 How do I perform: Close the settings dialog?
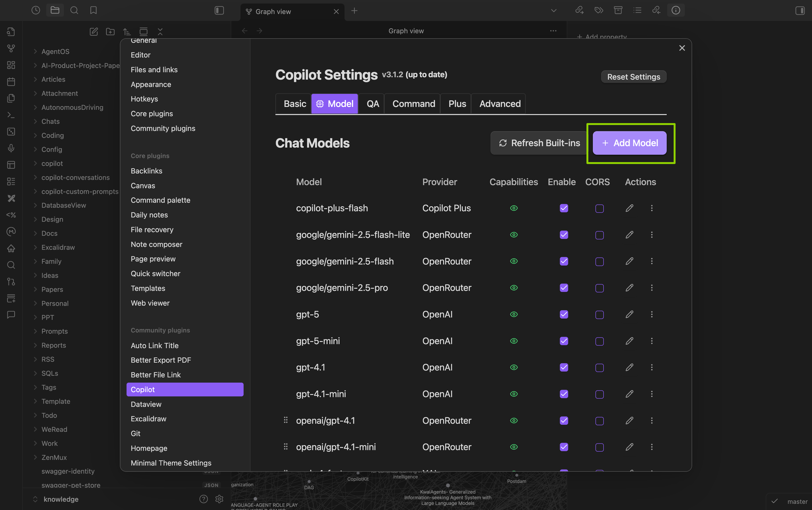(682, 48)
